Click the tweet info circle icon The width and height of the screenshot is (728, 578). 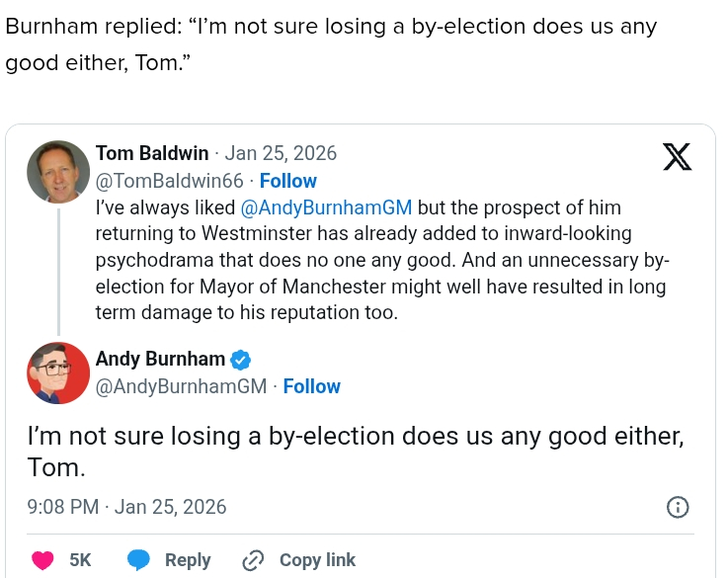pyautogui.click(x=678, y=507)
